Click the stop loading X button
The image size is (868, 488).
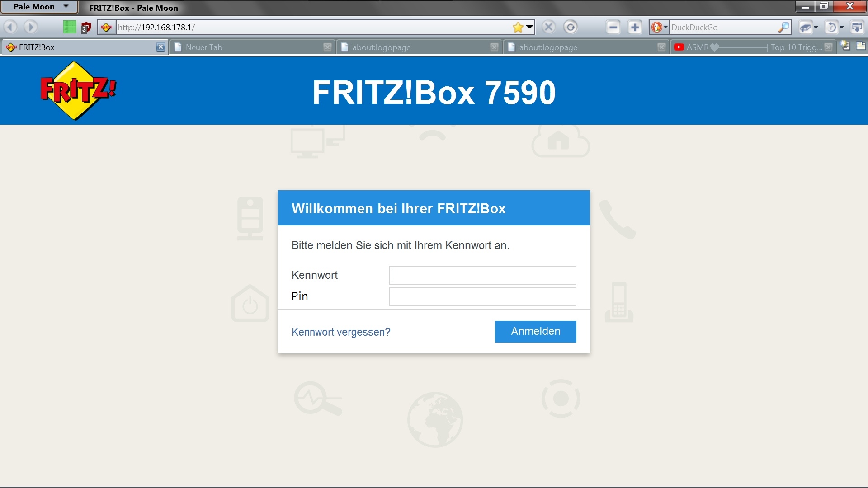click(548, 27)
